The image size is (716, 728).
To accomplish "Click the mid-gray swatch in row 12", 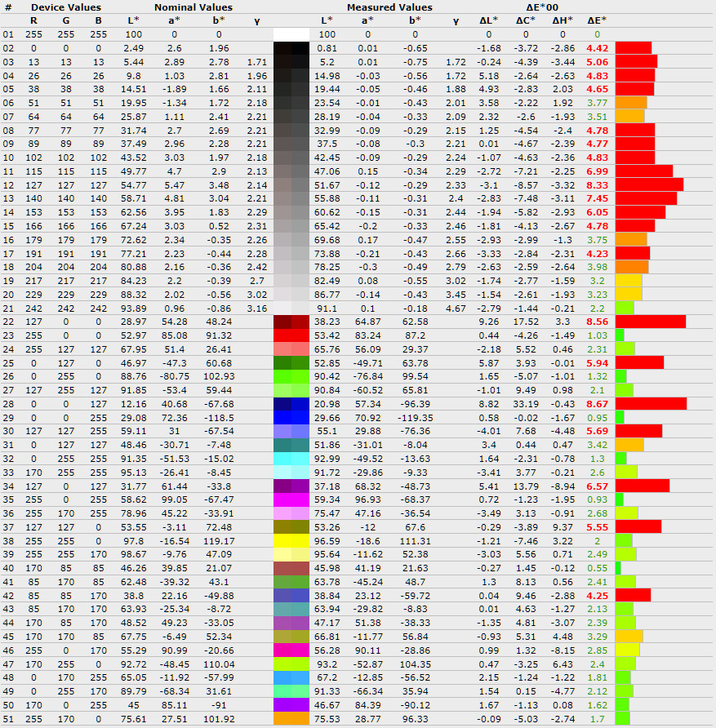I will coord(291,185).
